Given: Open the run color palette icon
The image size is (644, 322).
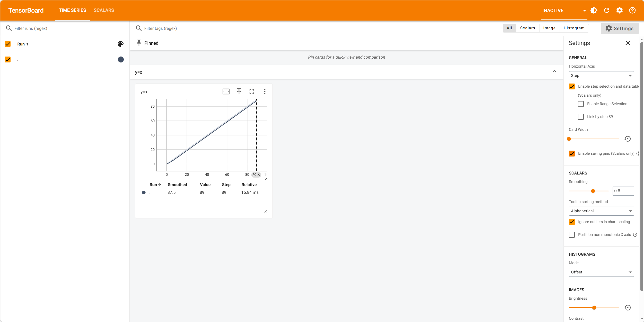Looking at the screenshot, I should 120,44.
